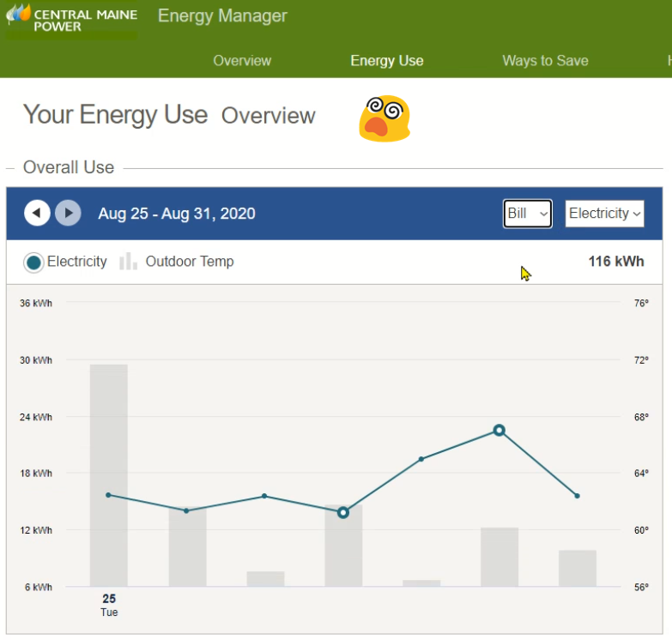Click hollow circle marker on fourth day
672x640 pixels.
[x=342, y=512]
